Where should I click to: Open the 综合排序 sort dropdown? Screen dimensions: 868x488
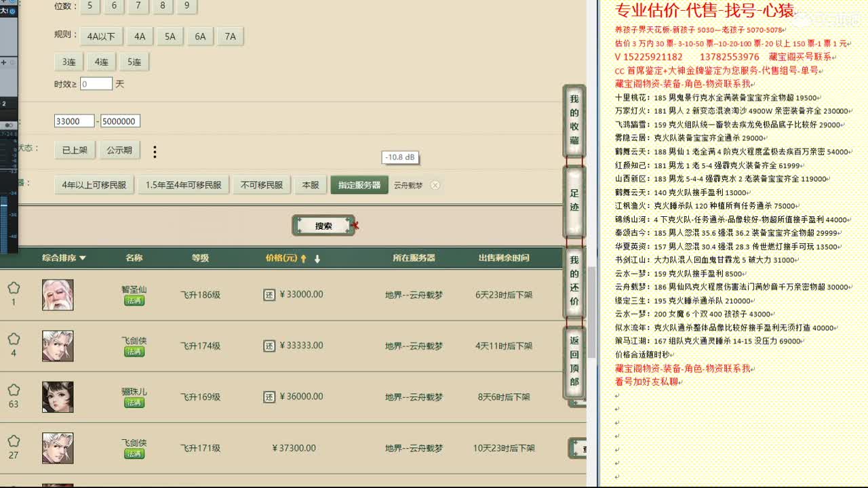pos(64,258)
